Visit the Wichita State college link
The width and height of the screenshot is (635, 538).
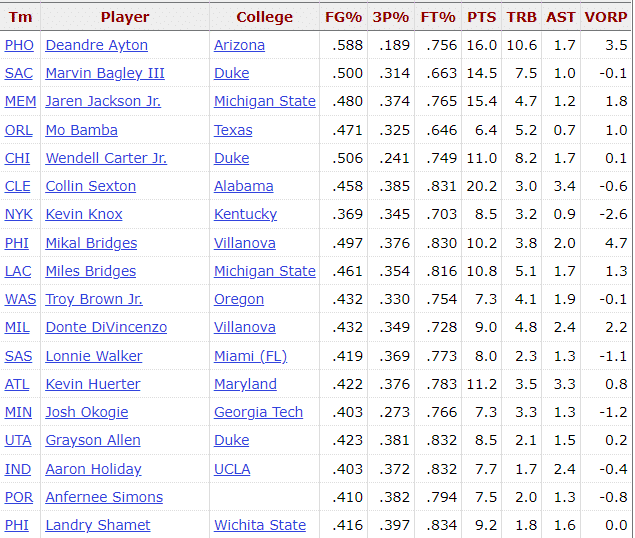(260, 525)
